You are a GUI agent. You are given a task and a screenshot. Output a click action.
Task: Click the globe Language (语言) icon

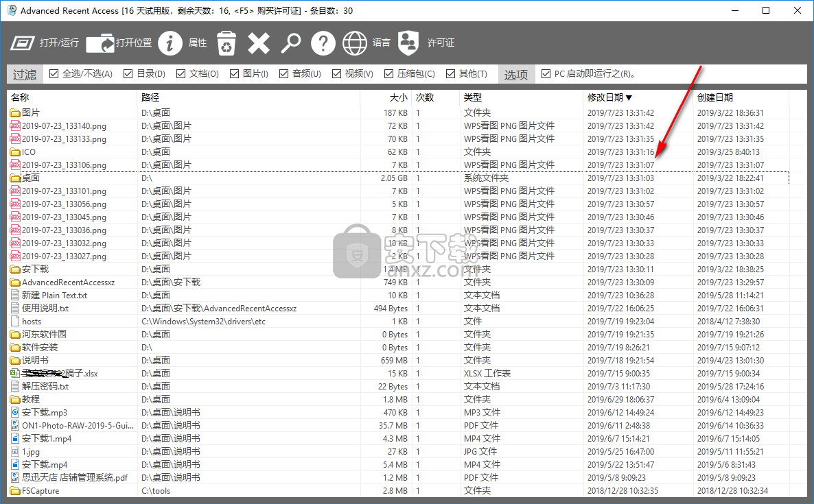pyautogui.click(x=355, y=43)
